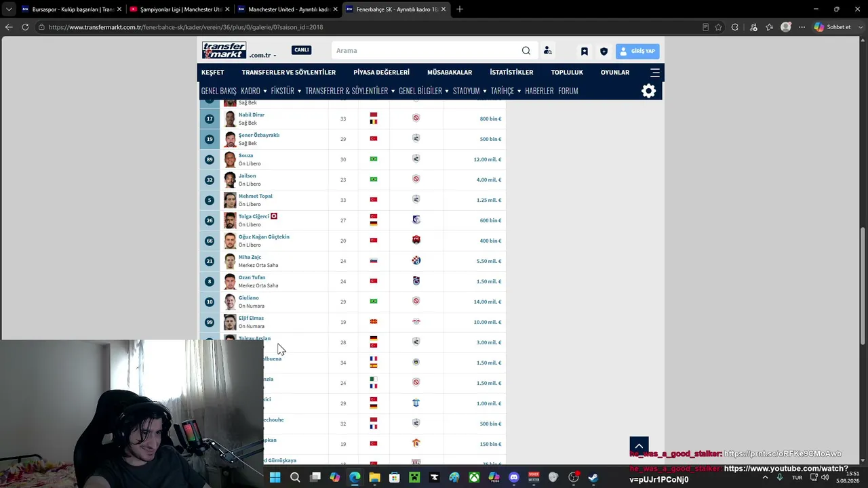Click the CANLI live button

click(301, 49)
